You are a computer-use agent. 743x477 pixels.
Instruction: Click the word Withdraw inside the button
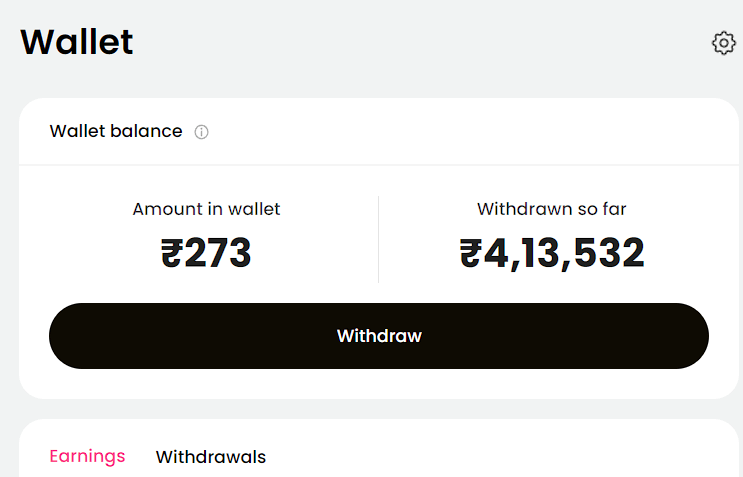pyautogui.click(x=379, y=336)
